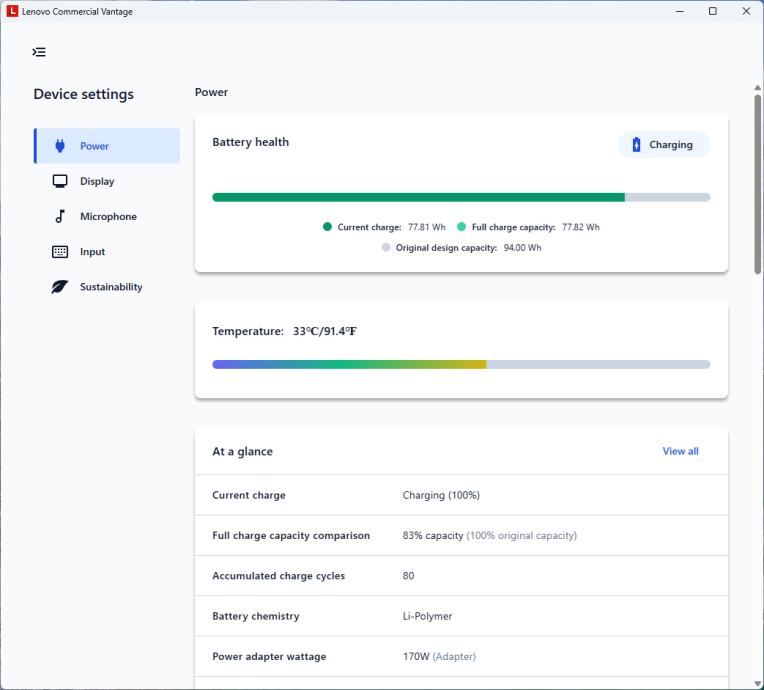Viewport: 764px width, 690px height.
Task: Click the leaf icon for Sustainability
Action: (60, 287)
